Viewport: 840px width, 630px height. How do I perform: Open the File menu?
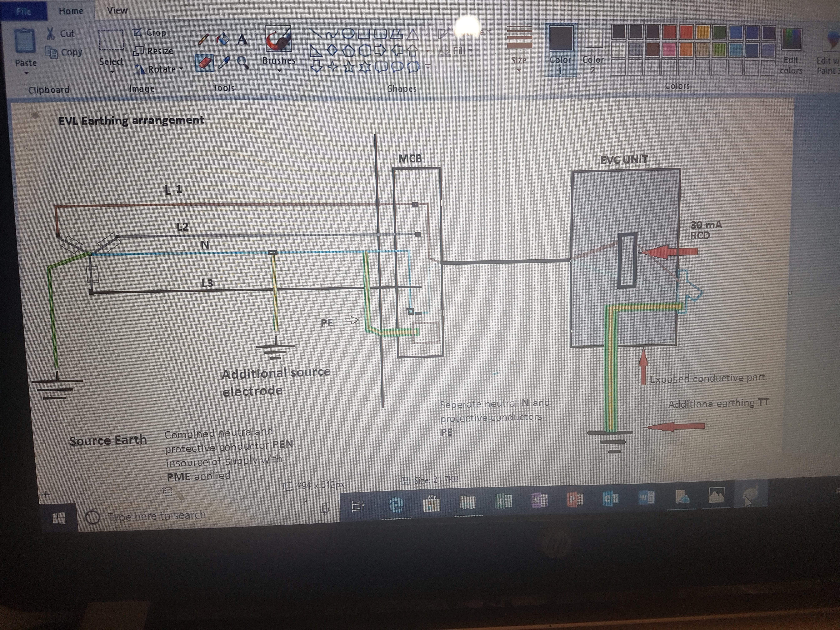point(24,11)
